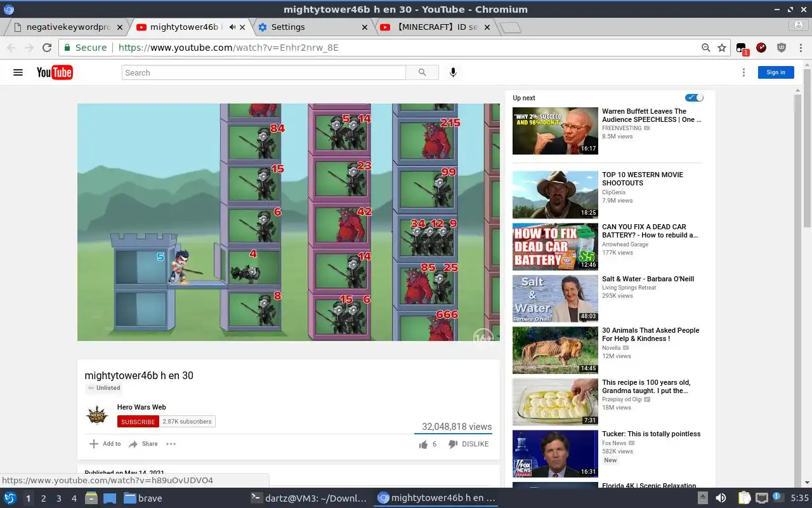Open the Tucker Fox News thumbnail
Screen dimensions: 812x508
click(x=555, y=454)
